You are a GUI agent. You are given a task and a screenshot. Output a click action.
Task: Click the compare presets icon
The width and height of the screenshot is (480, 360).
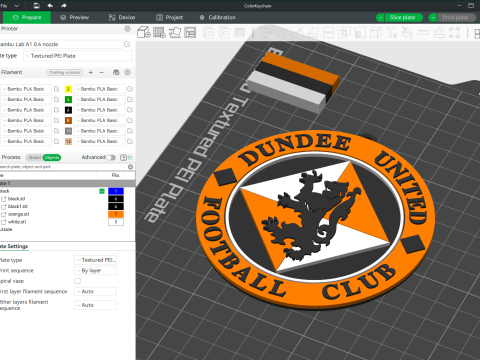(130, 157)
